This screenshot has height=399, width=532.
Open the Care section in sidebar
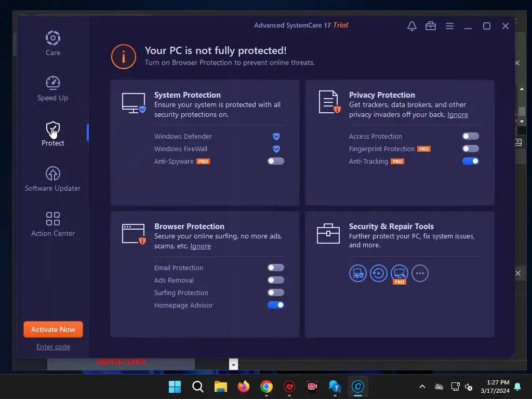tap(53, 43)
